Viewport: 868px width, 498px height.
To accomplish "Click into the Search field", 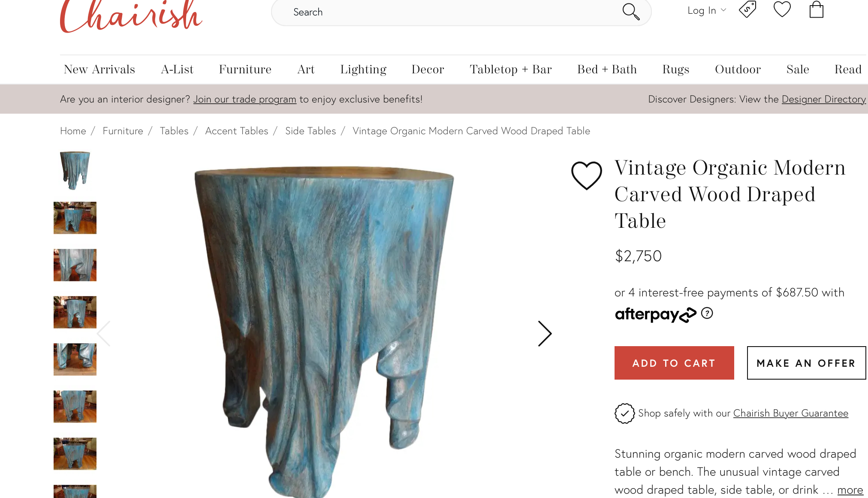I will coord(455,12).
